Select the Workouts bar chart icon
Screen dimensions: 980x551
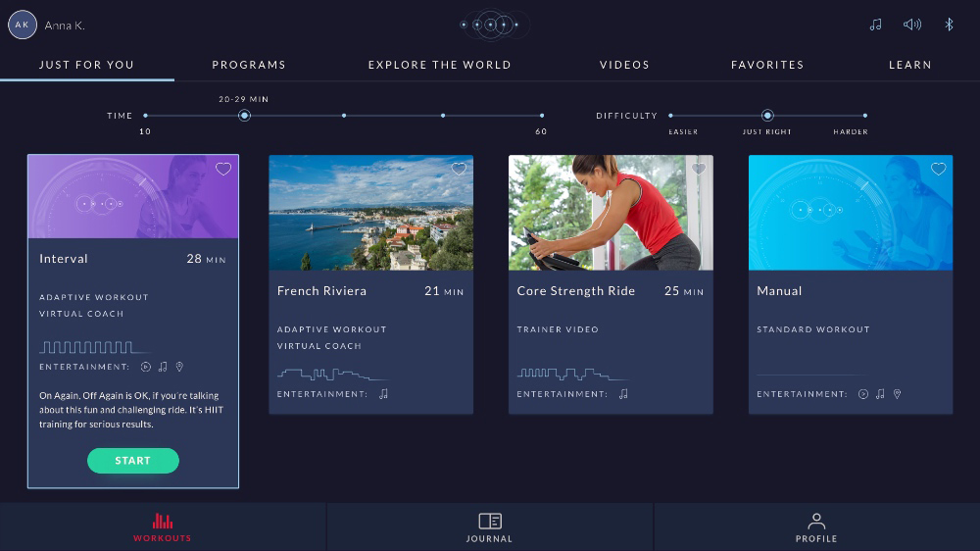pyautogui.click(x=163, y=521)
